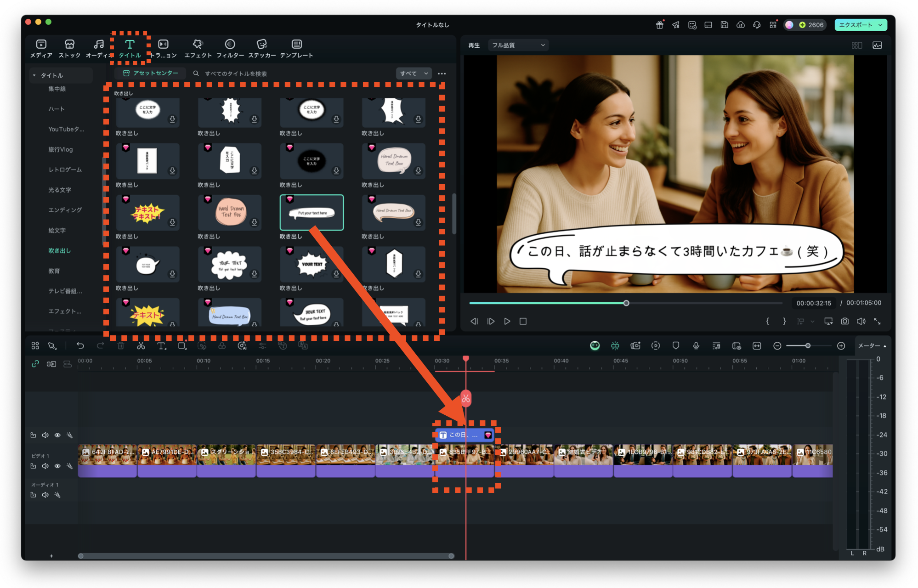Open the ストック stock tab

69,48
